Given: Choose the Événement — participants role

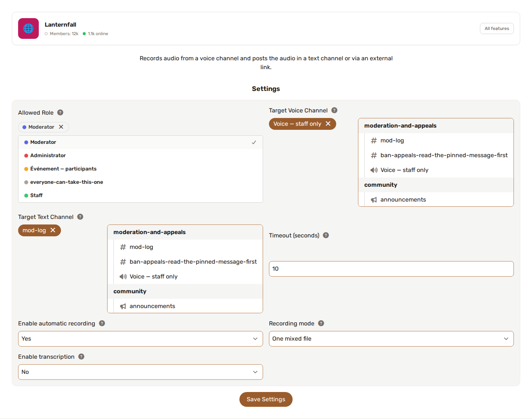Looking at the screenshot, I should (140, 169).
